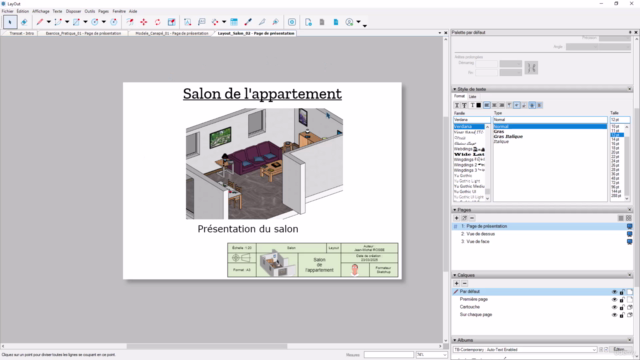Choose Gras Italique font type
This screenshot has width=640, height=360.
click(x=508, y=137)
